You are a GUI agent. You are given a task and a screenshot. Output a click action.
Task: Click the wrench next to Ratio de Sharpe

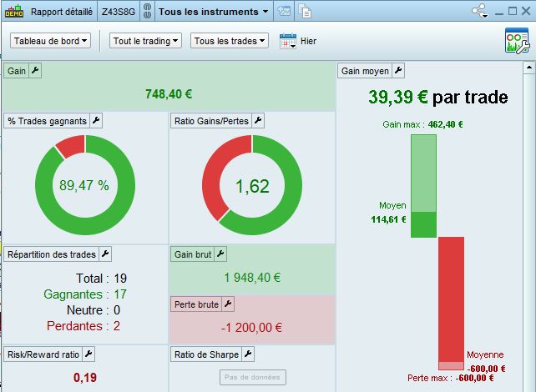pyautogui.click(x=248, y=354)
